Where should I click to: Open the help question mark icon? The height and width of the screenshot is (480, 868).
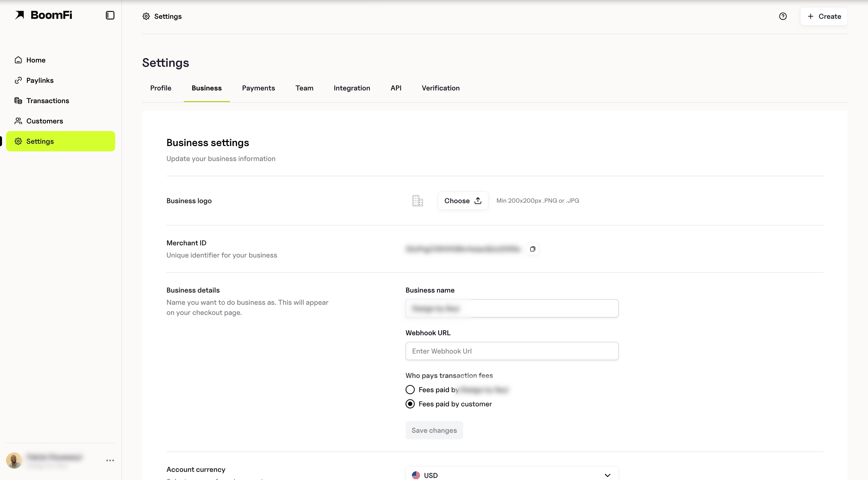(x=783, y=16)
